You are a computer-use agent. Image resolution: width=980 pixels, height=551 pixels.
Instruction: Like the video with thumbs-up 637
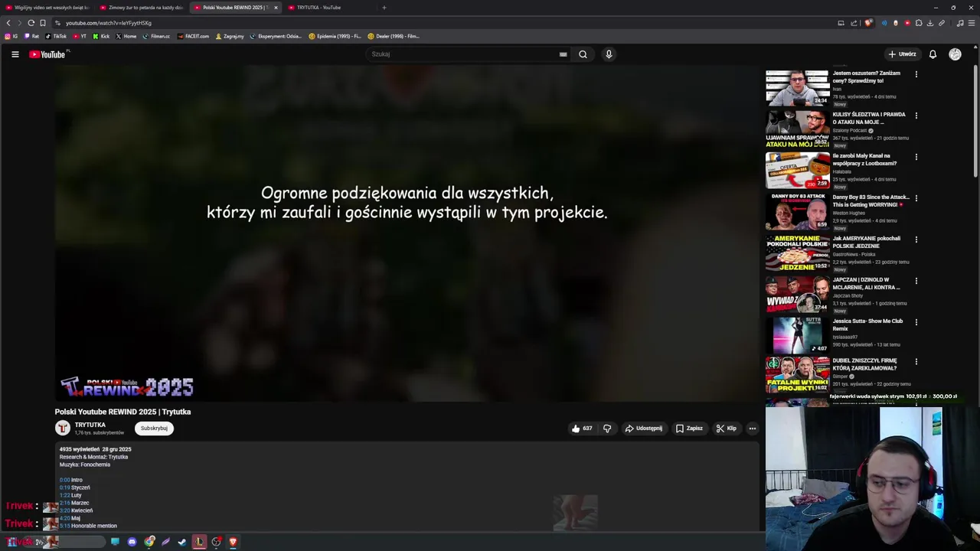(x=582, y=429)
